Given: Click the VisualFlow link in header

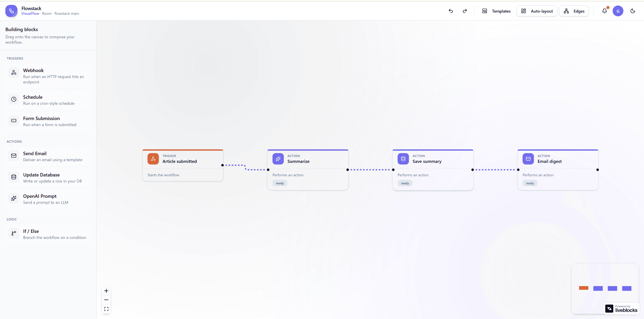Looking at the screenshot, I should pos(30,13).
